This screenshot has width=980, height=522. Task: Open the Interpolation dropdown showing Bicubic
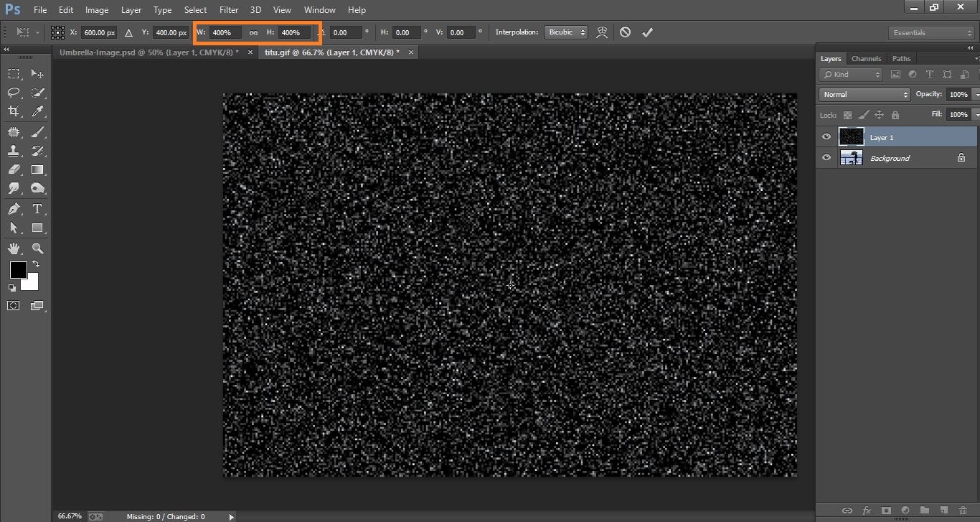point(565,32)
